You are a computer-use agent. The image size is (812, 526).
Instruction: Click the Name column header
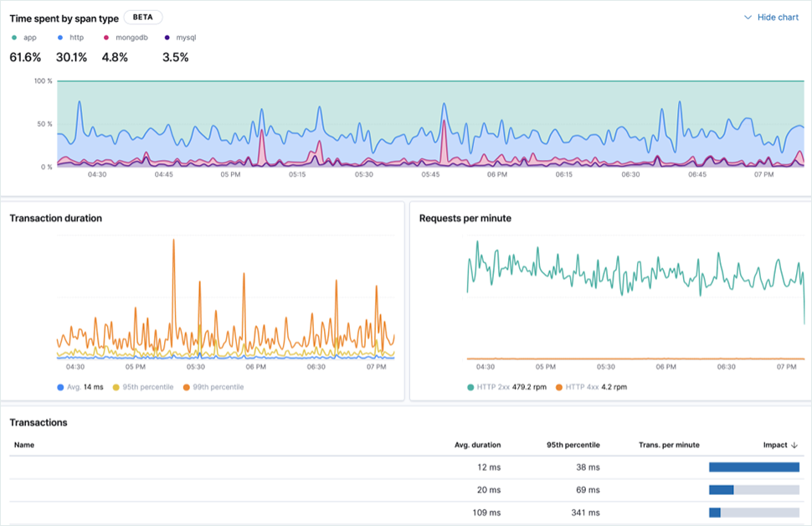click(x=24, y=445)
